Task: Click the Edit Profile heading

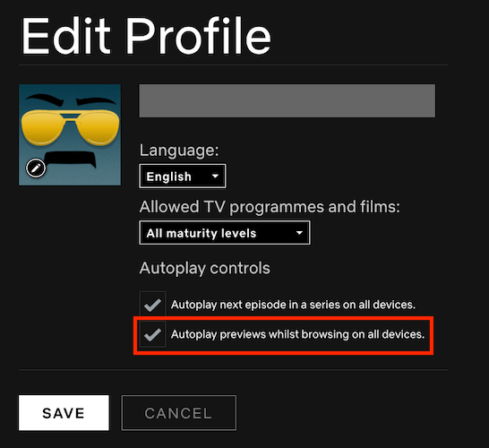Action: click(146, 36)
